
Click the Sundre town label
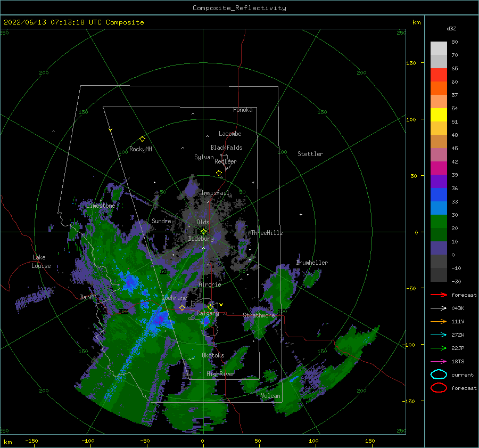point(161,221)
